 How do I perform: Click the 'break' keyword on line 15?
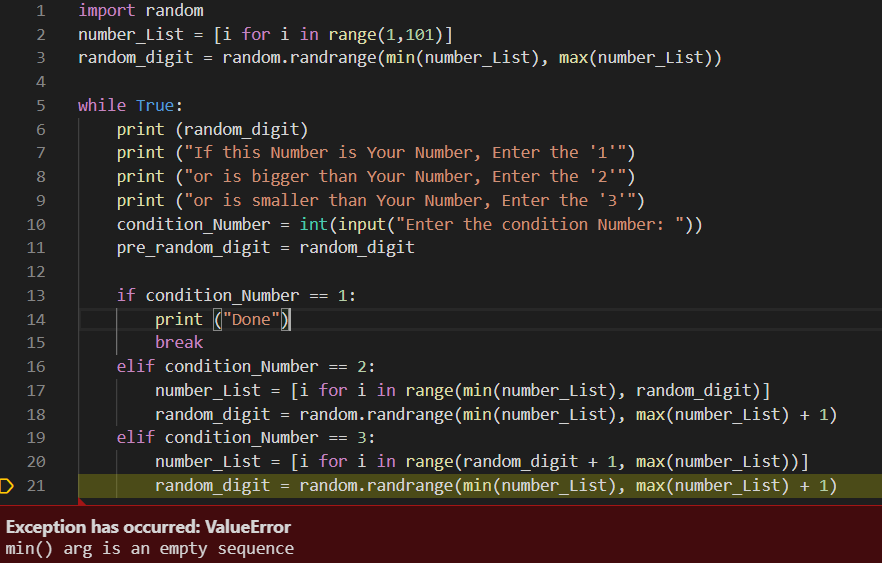pos(179,343)
